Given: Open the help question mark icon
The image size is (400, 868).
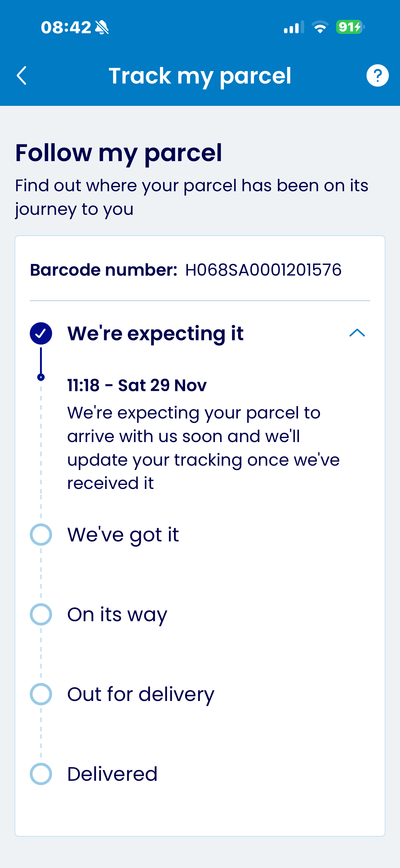Looking at the screenshot, I should point(377,75).
